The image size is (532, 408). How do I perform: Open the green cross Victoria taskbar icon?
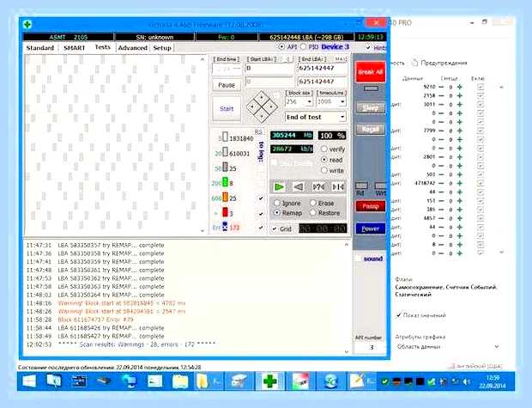270,381
